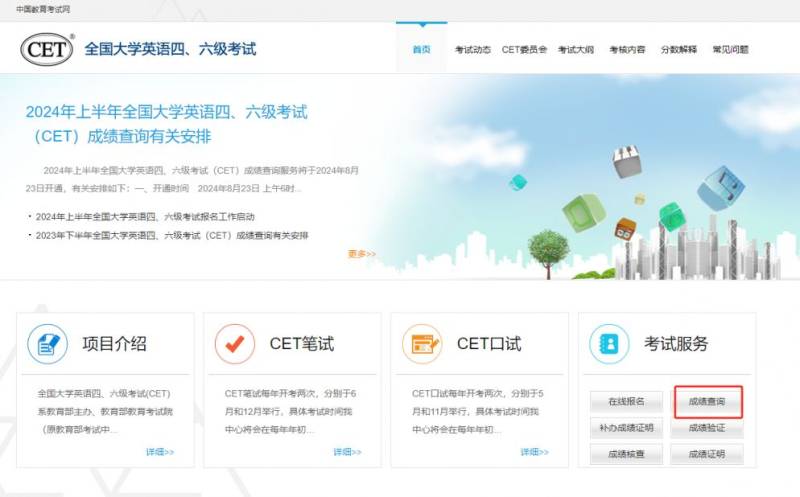
Task: Click the 在线报名 button
Action: click(627, 402)
